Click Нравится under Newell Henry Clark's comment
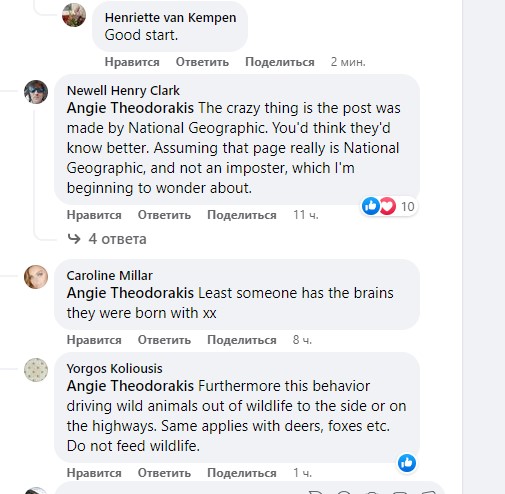This screenshot has height=494, width=505. coord(94,215)
